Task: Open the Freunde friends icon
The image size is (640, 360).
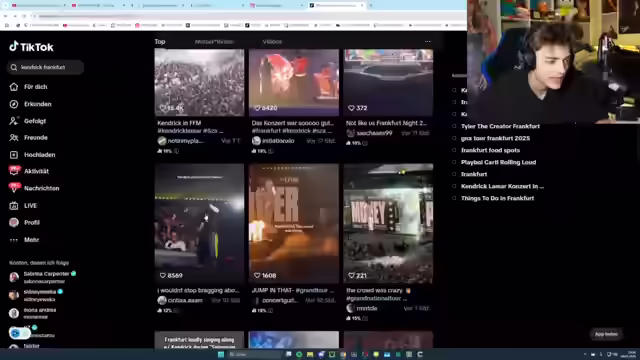Action: coord(14,138)
